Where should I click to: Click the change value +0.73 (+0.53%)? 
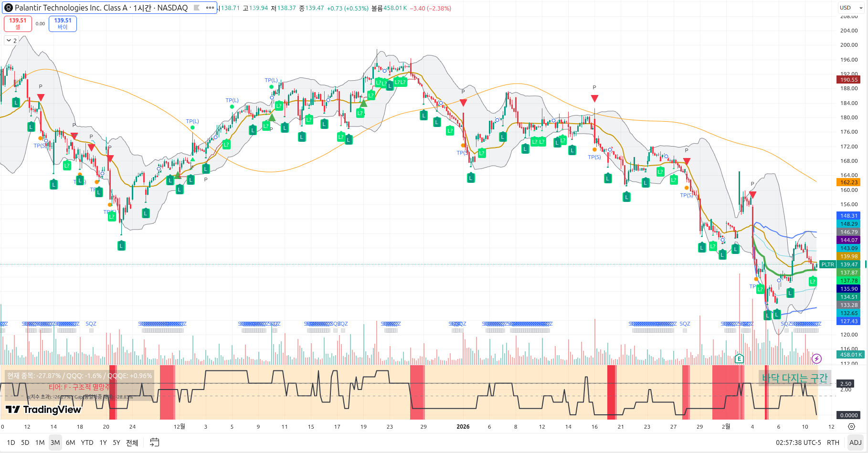[x=348, y=8]
